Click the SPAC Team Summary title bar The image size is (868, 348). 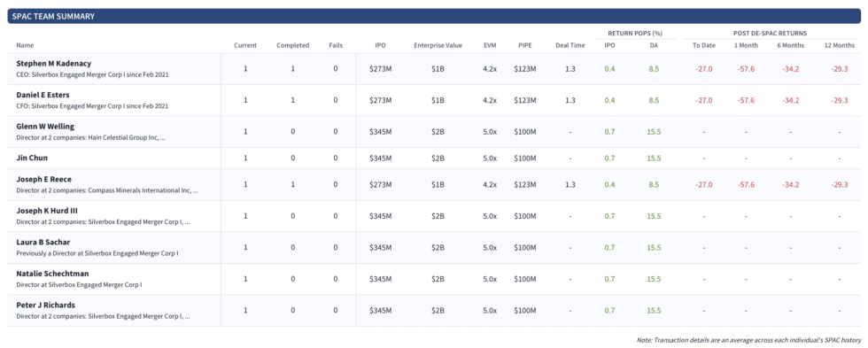(x=434, y=16)
